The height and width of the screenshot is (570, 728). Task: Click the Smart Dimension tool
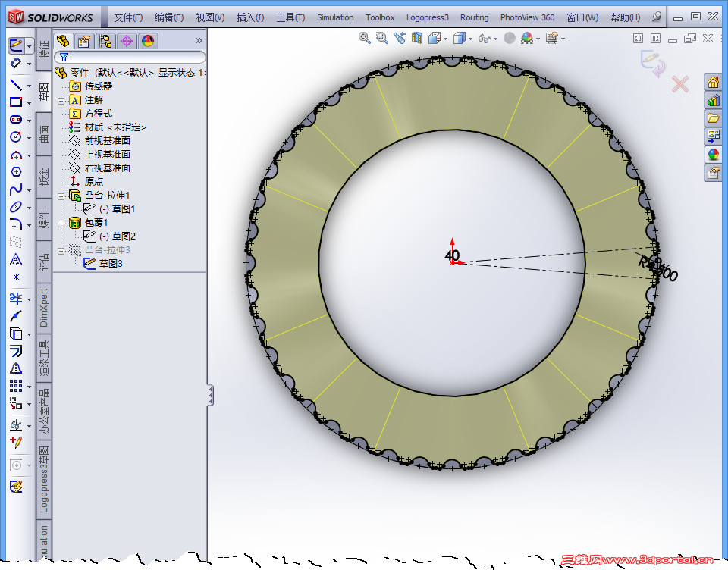pos(16,61)
